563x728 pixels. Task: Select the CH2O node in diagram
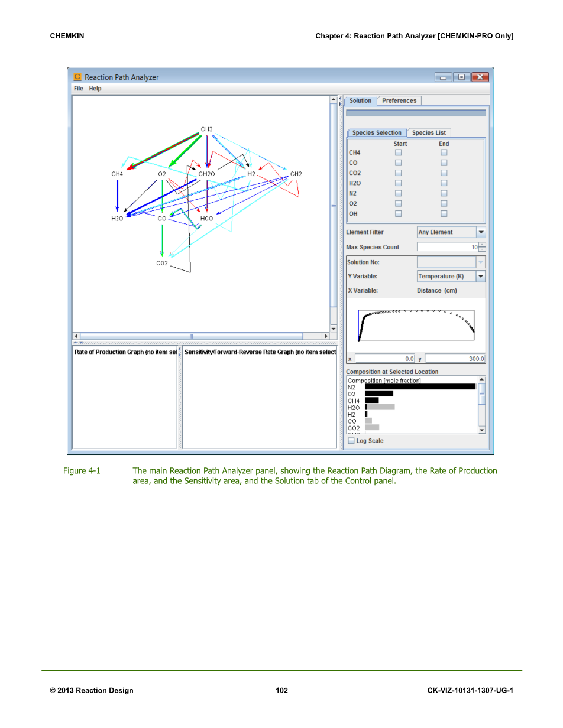(206, 174)
